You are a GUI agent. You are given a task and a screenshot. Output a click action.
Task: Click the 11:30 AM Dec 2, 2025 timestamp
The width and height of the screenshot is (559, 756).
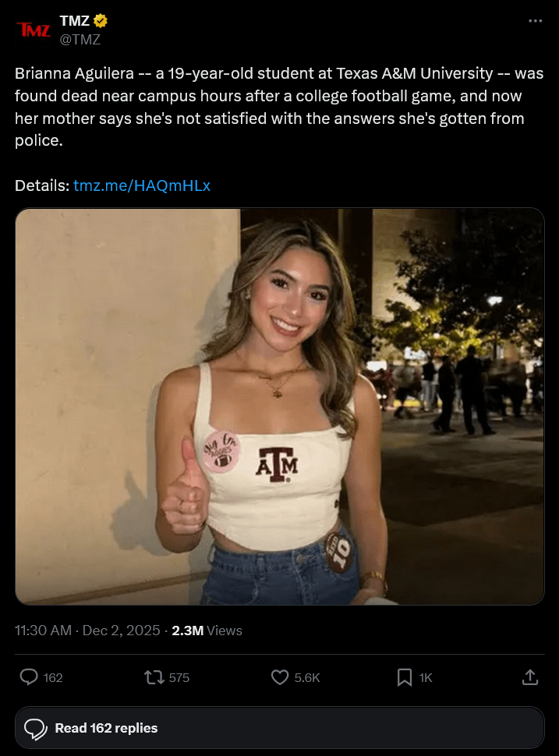[87, 631]
